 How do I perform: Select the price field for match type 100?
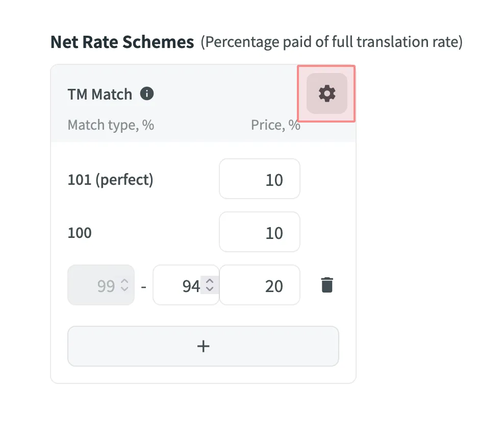click(259, 232)
